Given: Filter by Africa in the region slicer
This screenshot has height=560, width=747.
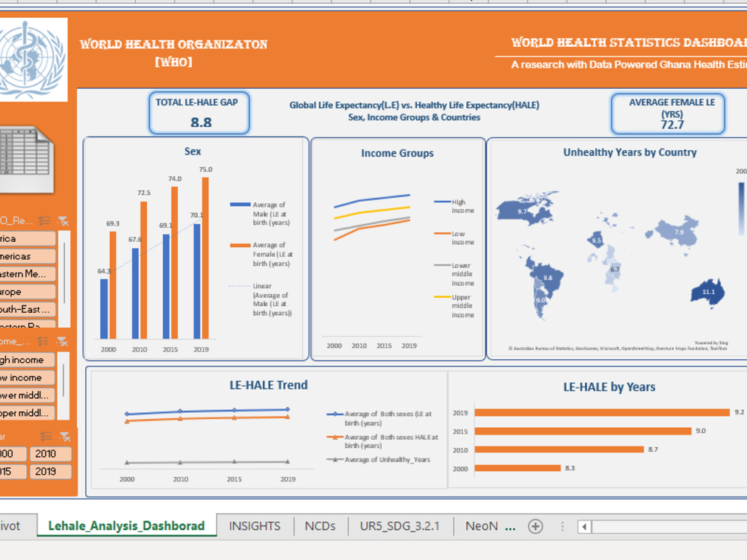Looking at the screenshot, I should [x=27, y=239].
